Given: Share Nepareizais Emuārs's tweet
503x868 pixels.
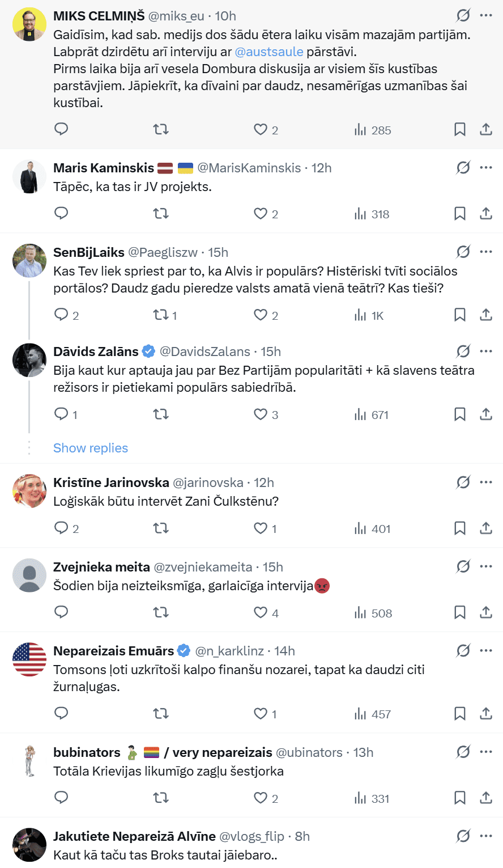Looking at the screenshot, I should click(486, 714).
